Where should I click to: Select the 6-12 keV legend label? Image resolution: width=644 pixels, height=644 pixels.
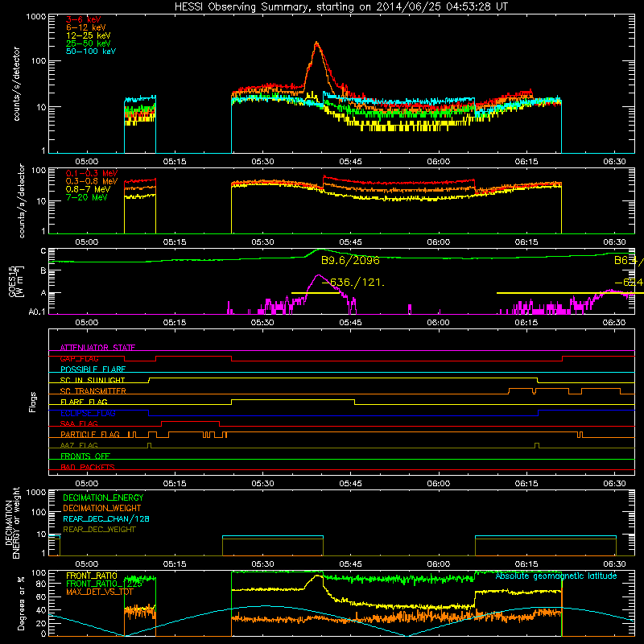click(x=86, y=27)
